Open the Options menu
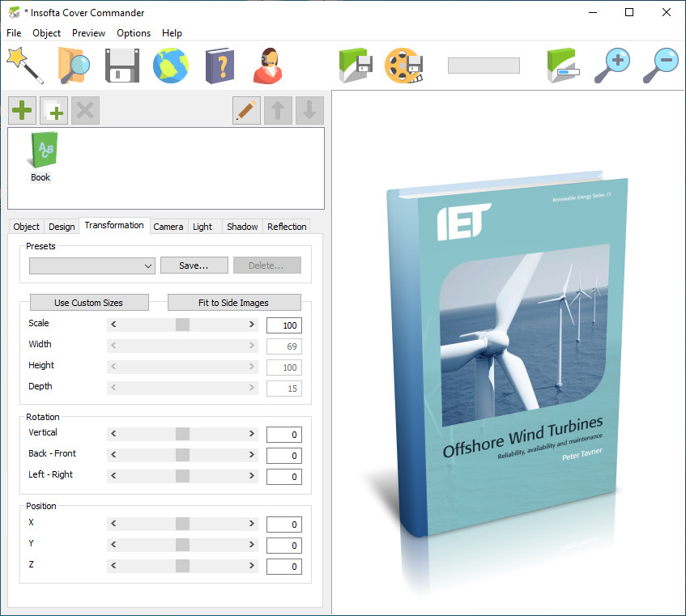The width and height of the screenshot is (686, 616). (134, 33)
